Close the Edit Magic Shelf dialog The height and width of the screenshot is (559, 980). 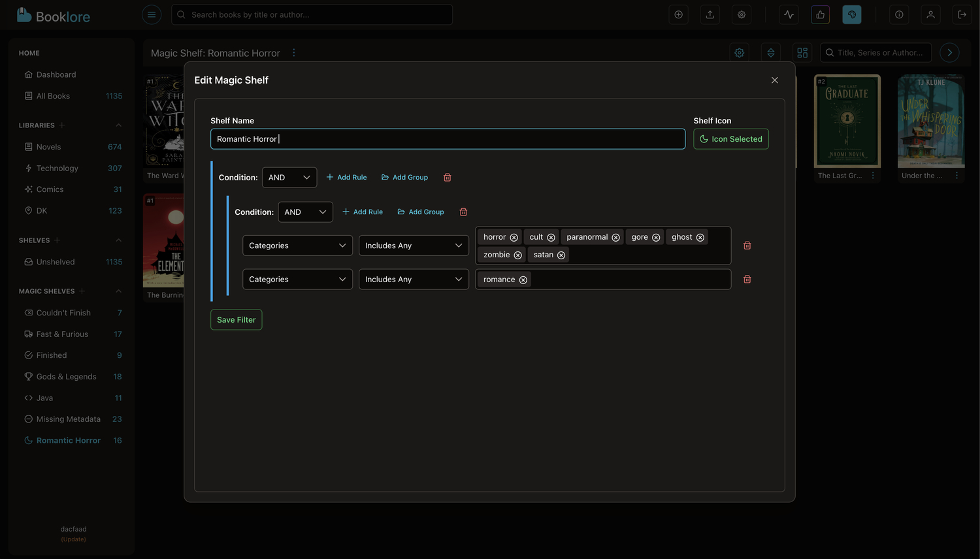(x=774, y=80)
